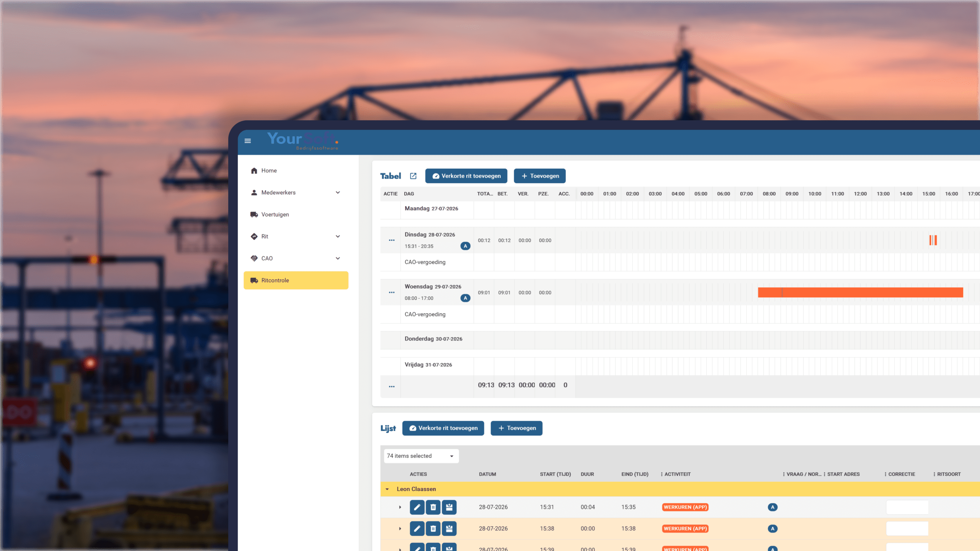The height and width of the screenshot is (551, 980).
Task: Click the Lijst section heading
Action: pos(388,428)
